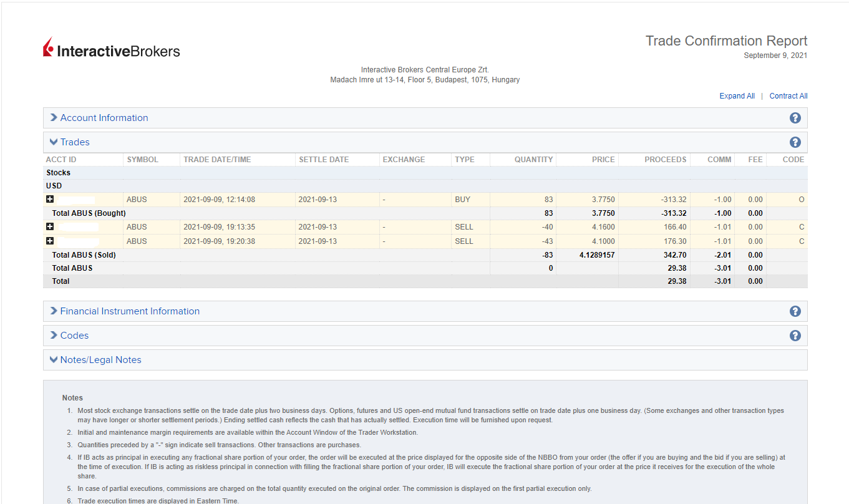Click the September 9, 2021 report date
This screenshot has height=504, width=849.
(x=775, y=56)
